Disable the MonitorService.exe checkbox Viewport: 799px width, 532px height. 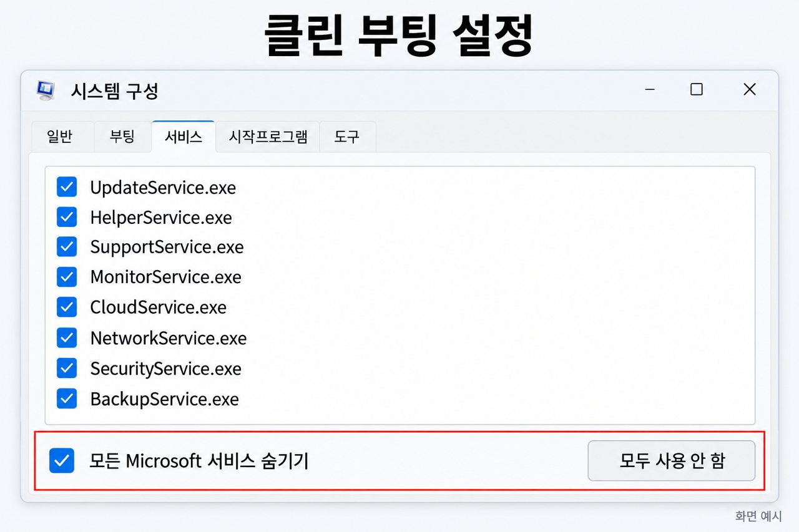click(x=67, y=277)
